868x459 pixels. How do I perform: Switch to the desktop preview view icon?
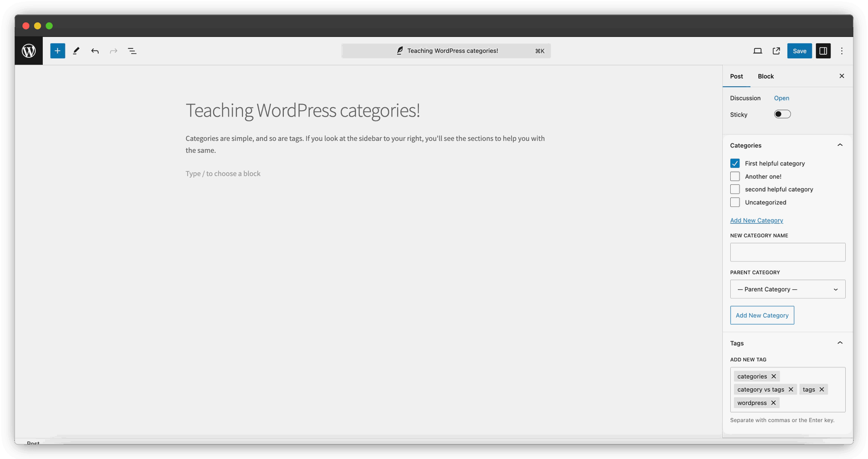pos(757,51)
